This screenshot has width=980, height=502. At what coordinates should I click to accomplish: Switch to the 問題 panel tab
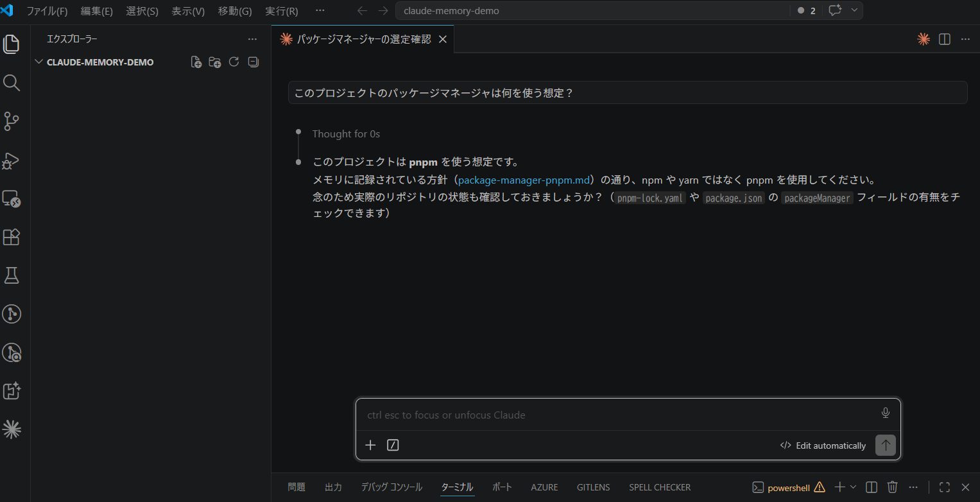tap(297, 487)
